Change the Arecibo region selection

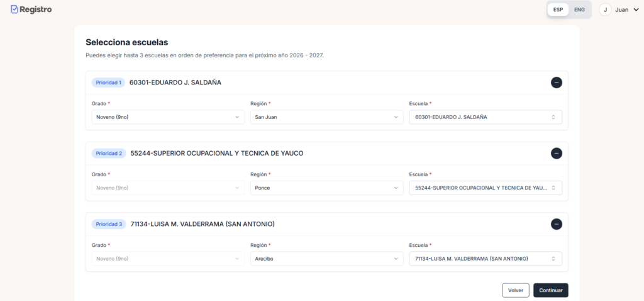326,259
